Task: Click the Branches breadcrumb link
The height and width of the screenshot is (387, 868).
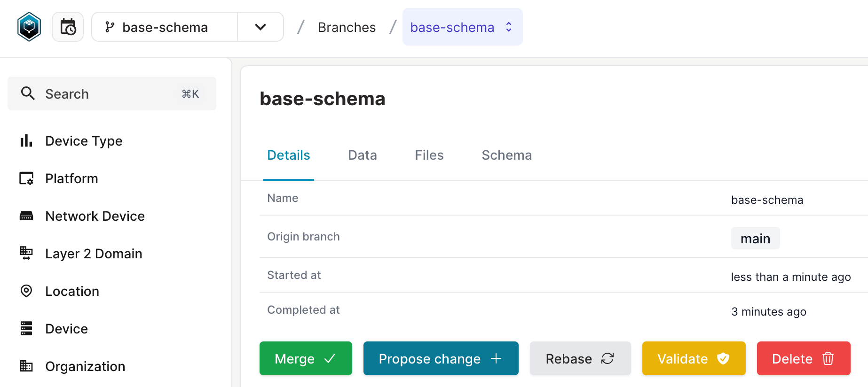Action: click(347, 27)
